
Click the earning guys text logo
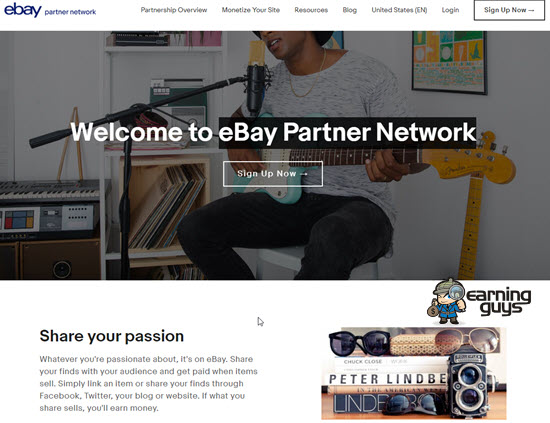point(499,301)
